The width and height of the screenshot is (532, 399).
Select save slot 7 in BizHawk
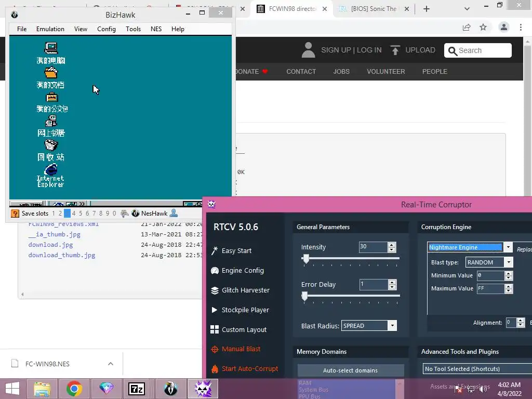pyautogui.click(x=94, y=214)
